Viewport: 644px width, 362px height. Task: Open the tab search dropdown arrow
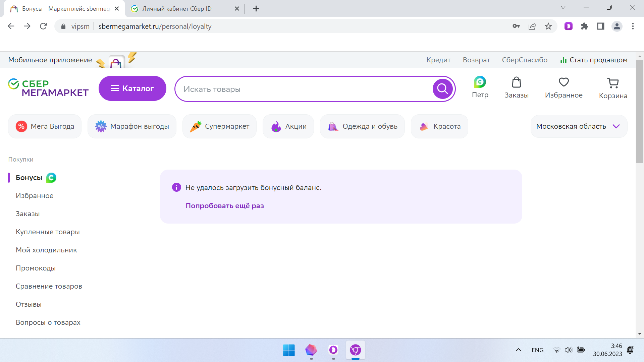coord(563,7)
